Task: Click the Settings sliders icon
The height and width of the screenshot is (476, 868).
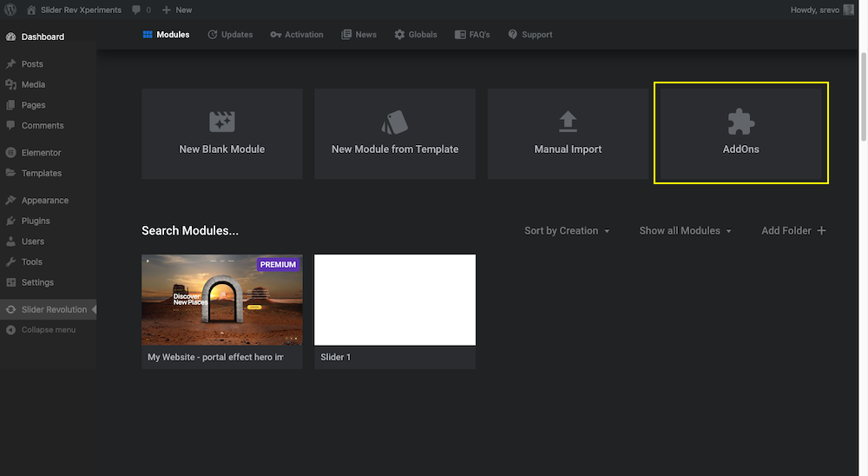Action: pyautogui.click(x=10, y=282)
